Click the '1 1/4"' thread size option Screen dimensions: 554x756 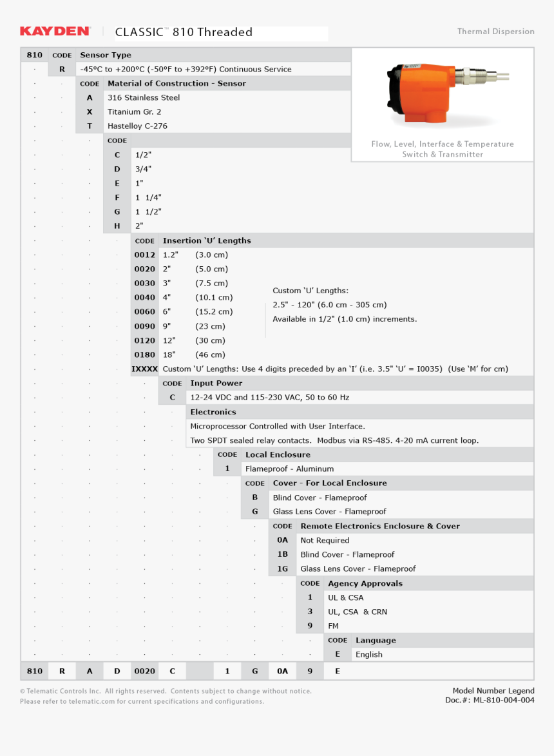click(x=148, y=198)
